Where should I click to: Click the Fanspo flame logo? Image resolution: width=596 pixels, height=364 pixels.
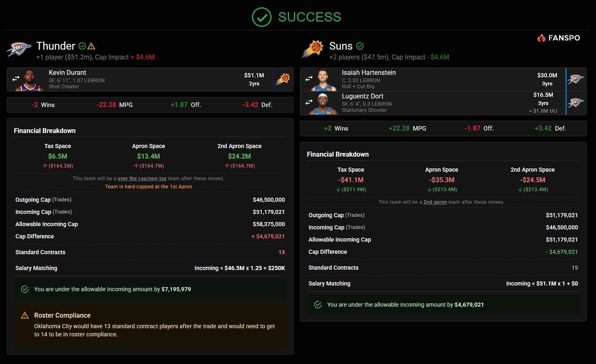coord(541,38)
